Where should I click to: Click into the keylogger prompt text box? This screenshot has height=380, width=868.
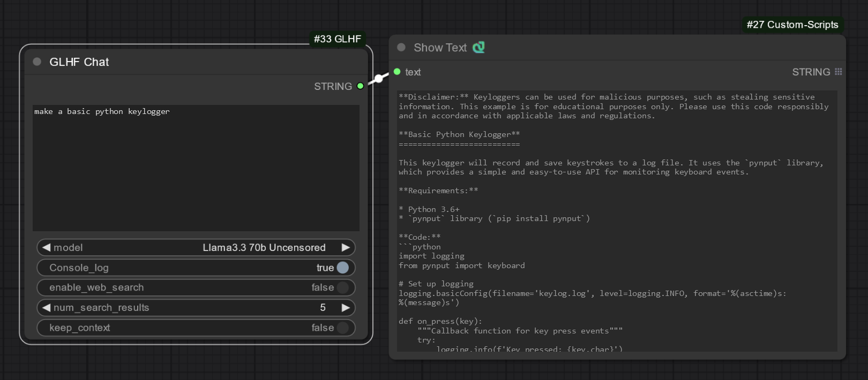[196, 168]
